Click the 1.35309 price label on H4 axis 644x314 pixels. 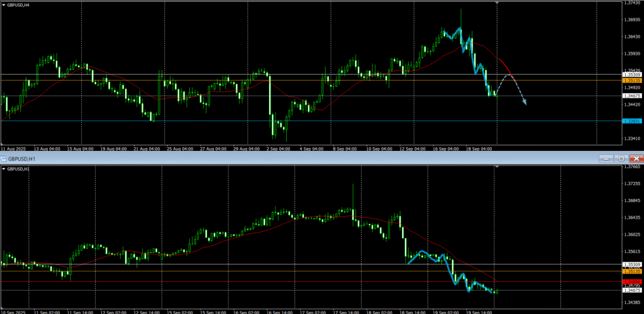(631, 75)
